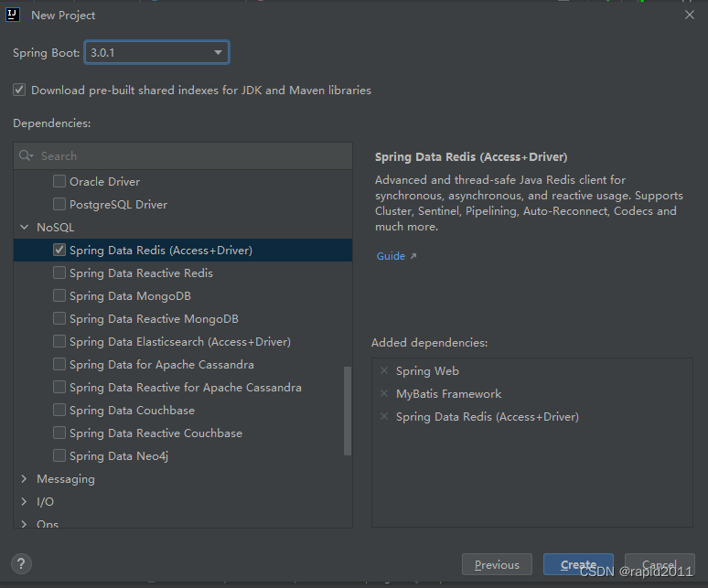
Task: Toggle Download pre-built shared indexes checkbox
Action: click(19, 90)
